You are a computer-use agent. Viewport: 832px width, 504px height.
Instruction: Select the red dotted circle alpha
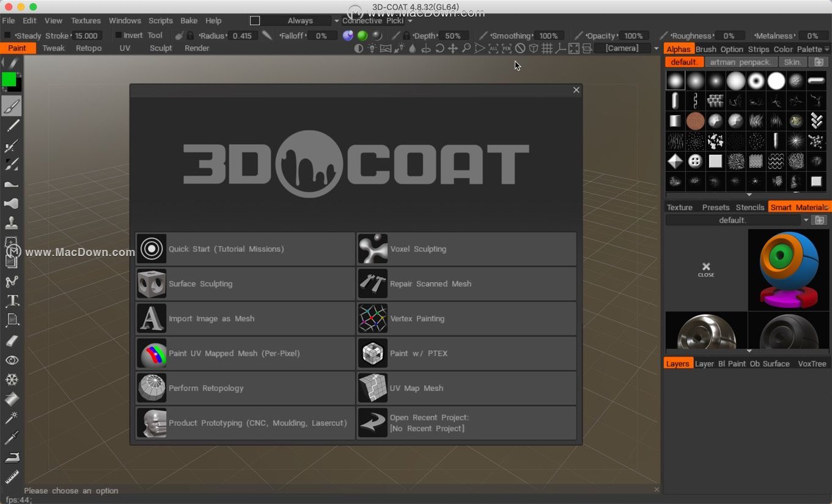click(695, 121)
